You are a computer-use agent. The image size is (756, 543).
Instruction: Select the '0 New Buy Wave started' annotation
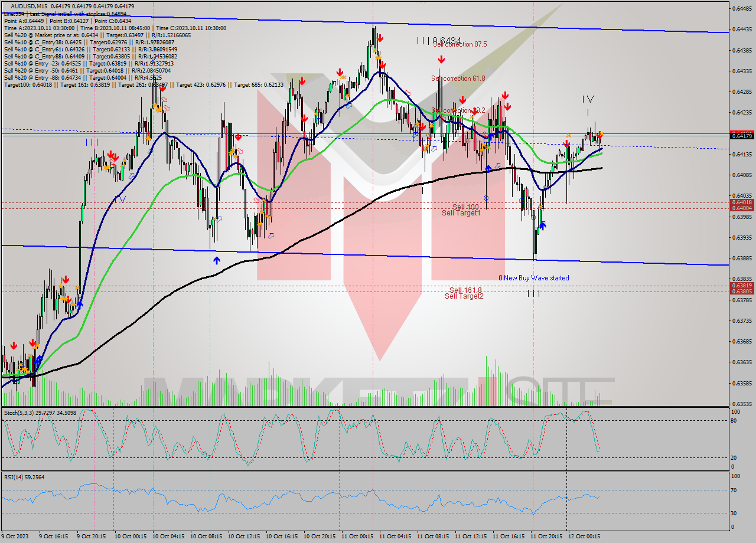[534, 278]
